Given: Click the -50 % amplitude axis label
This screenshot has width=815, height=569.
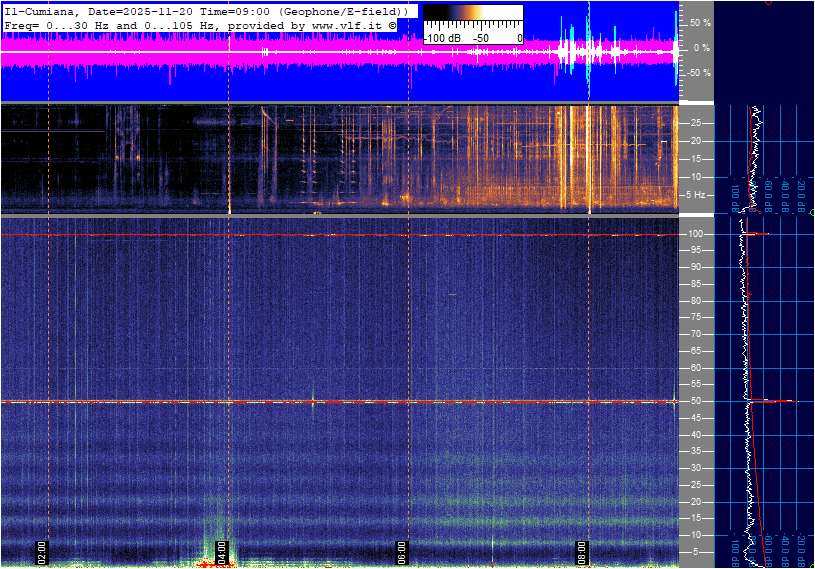Looking at the screenshot, I should point(699,73).
